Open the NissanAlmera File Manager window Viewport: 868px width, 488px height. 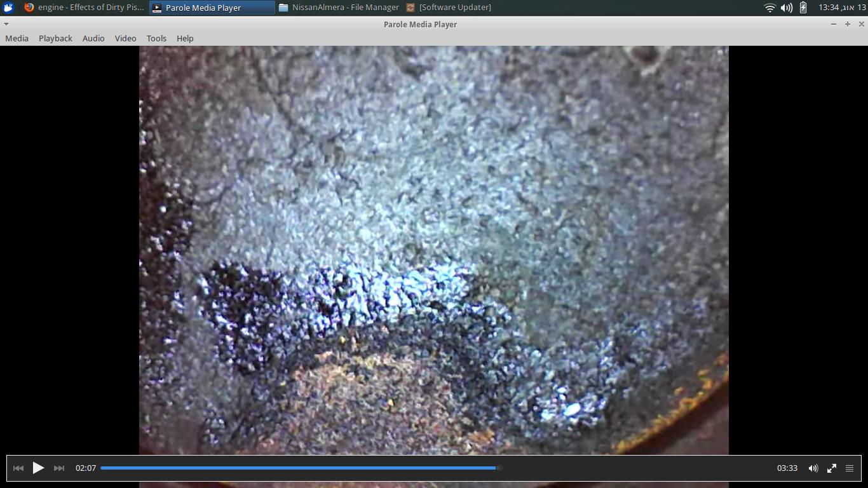coord(340,7)
